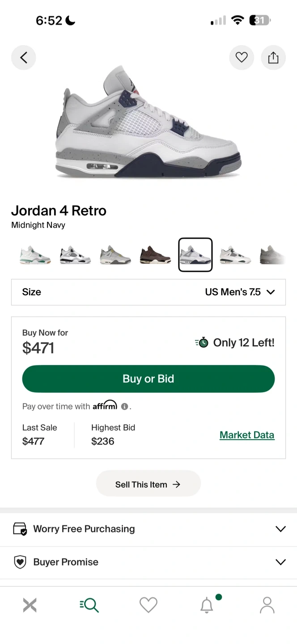Open notifications bell tab
This screenshot has height=644, width=297.
[207, 605]
